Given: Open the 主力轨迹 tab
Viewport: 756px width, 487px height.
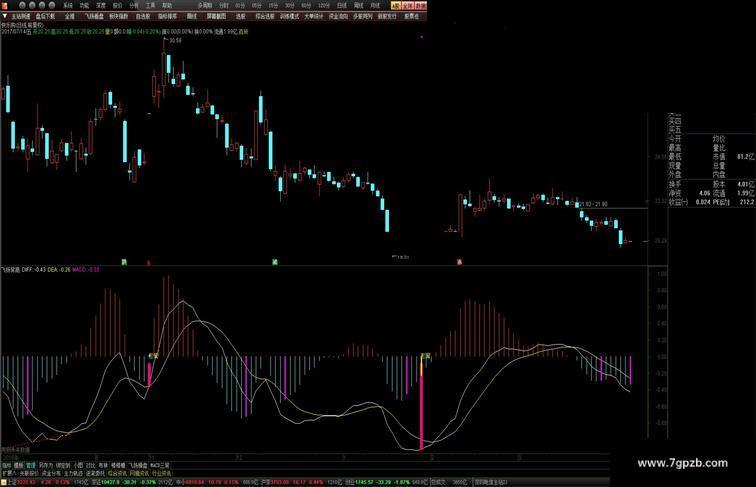Looking at the screenshot, I should click(73, 473).
